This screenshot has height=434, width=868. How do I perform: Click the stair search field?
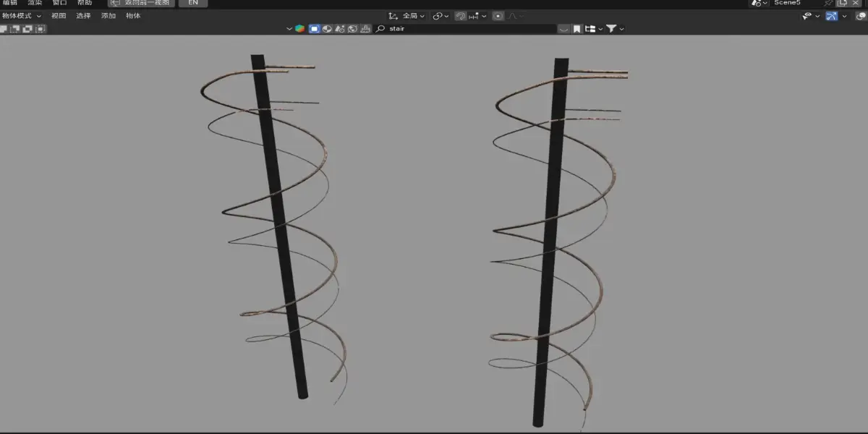(x=466, y=29)
